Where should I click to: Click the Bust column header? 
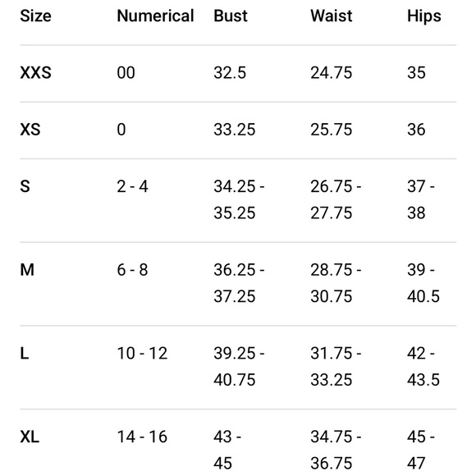point(231,16)
